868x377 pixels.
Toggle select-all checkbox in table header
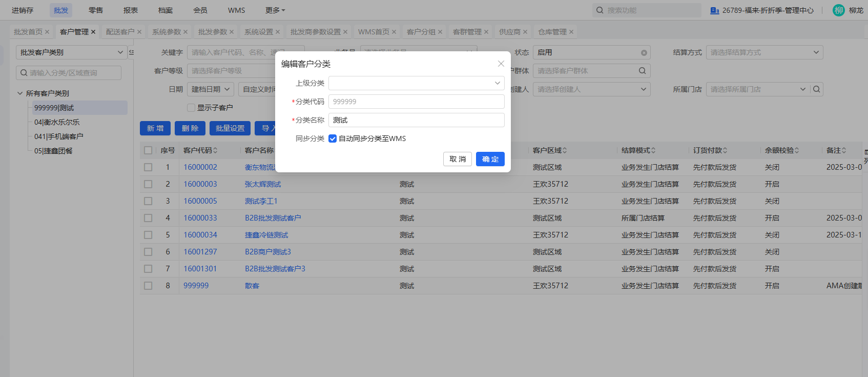[x=148, y=150]
